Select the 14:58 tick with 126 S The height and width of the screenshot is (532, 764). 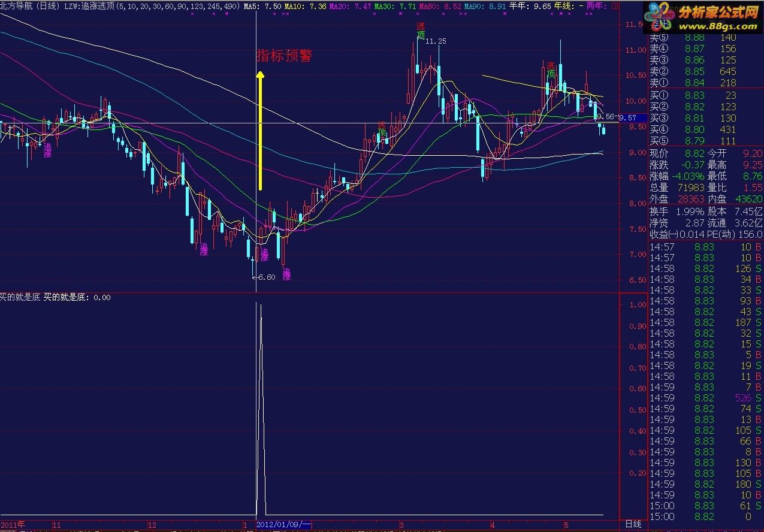[706, 268]
